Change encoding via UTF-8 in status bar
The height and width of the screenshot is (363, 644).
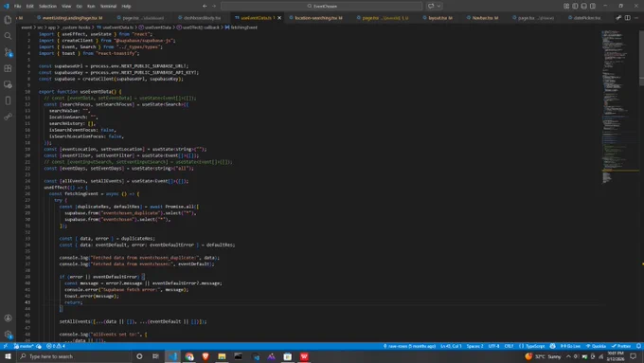[494, 346]
